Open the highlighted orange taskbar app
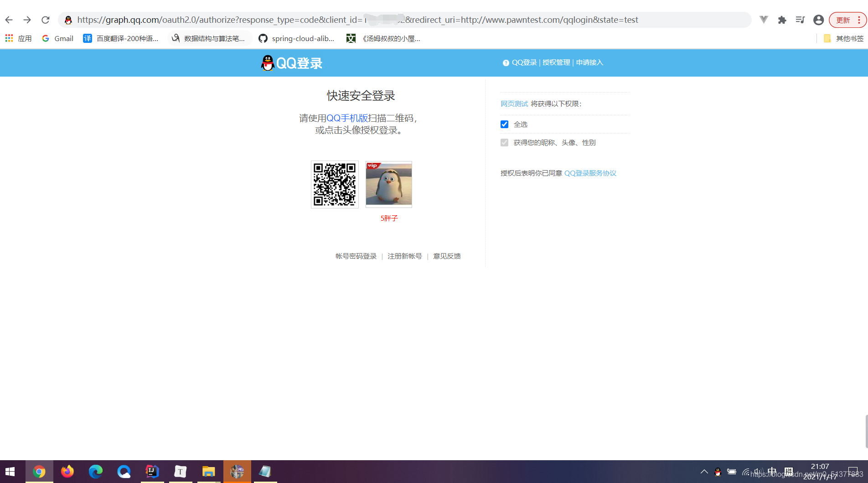868x483 pixels. coord(237,472)
